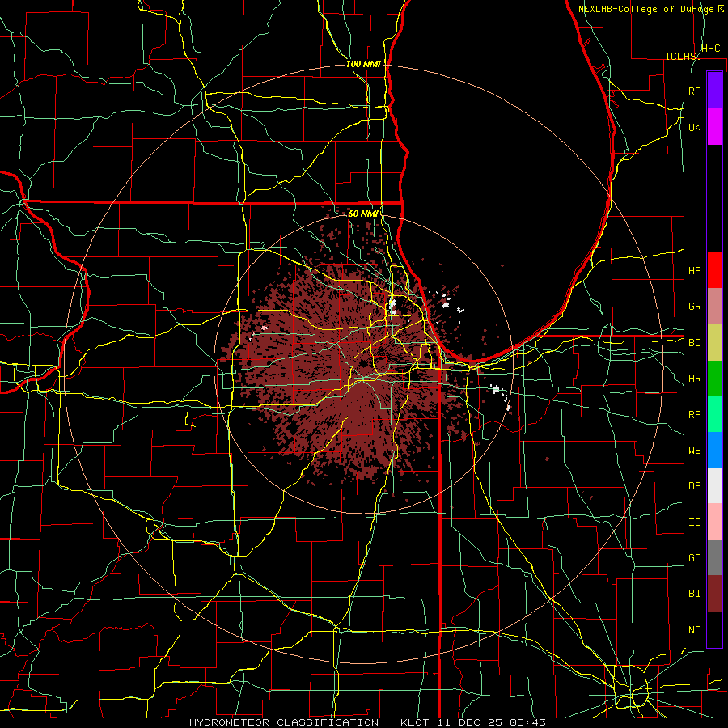The image size is (728, 728).
Task: Click the HHC product label
Action: pyautogui.click(x=710, y=49)
